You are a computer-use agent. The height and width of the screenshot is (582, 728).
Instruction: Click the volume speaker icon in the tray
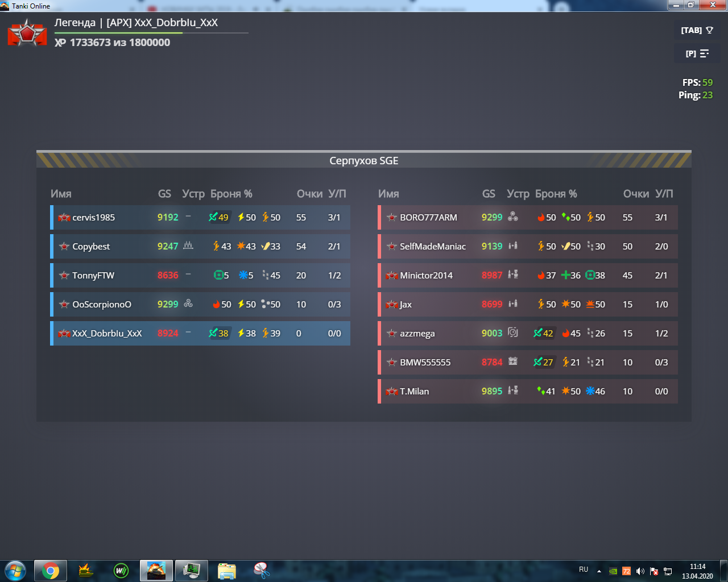tap(640, 571)
